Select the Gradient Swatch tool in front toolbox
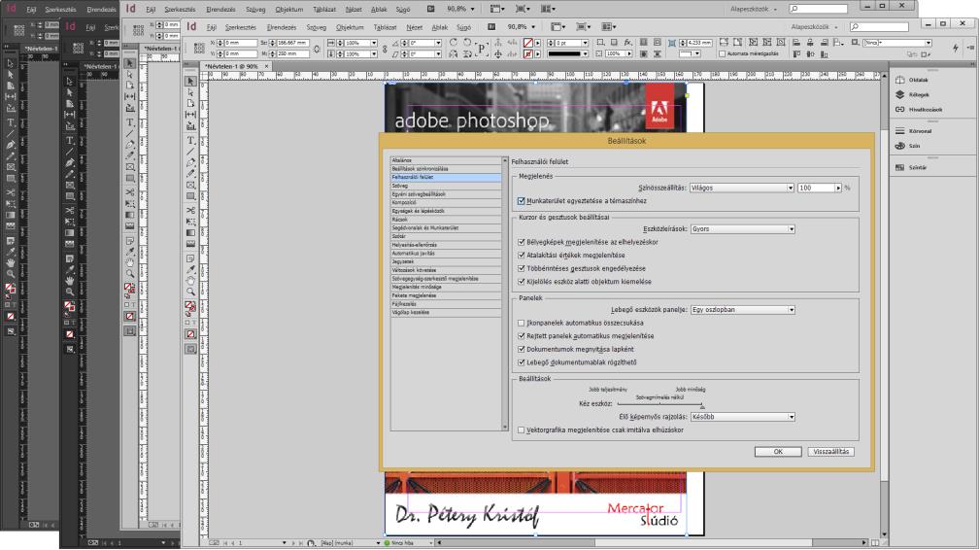Viewport: 980px width, 550px height. [x=190, y=232]
